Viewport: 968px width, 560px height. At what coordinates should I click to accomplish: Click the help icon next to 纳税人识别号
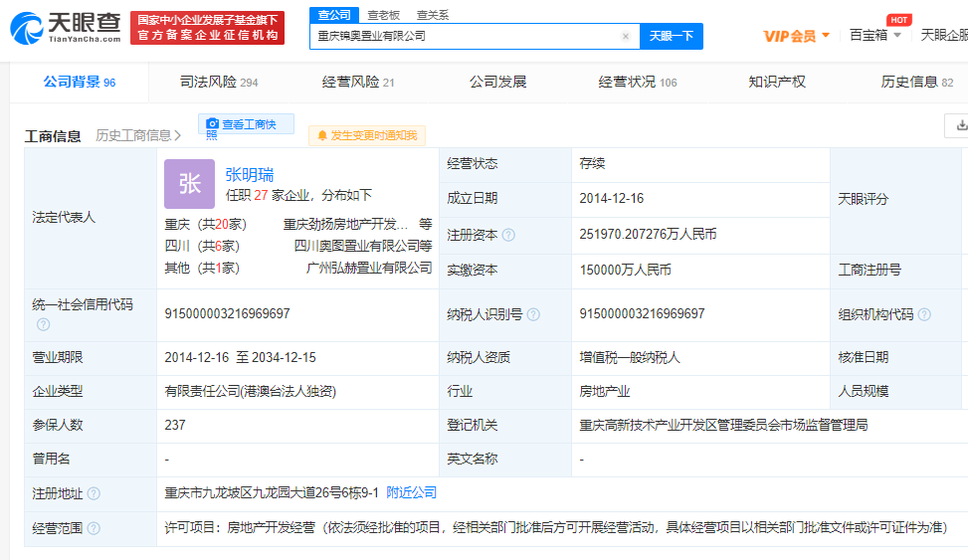pos(533,315)
